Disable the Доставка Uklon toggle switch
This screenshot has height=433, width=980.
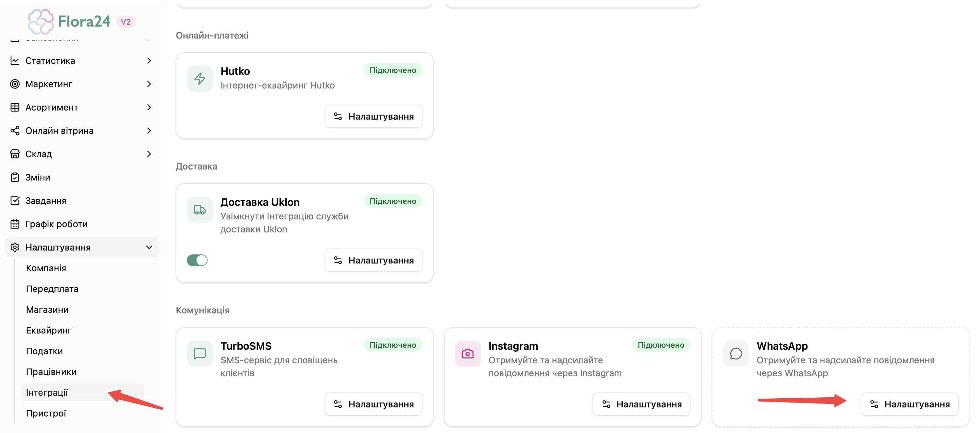[197, 260]
